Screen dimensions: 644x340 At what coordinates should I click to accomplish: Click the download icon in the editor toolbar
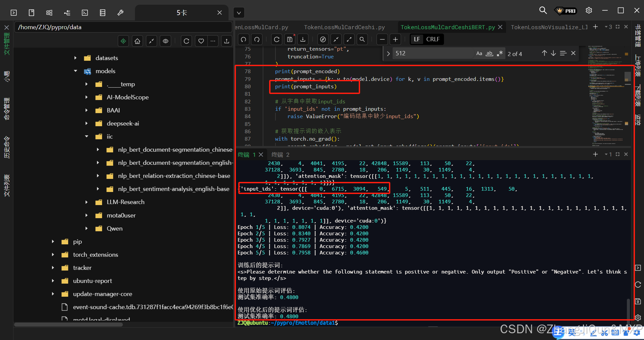(303, 39)
